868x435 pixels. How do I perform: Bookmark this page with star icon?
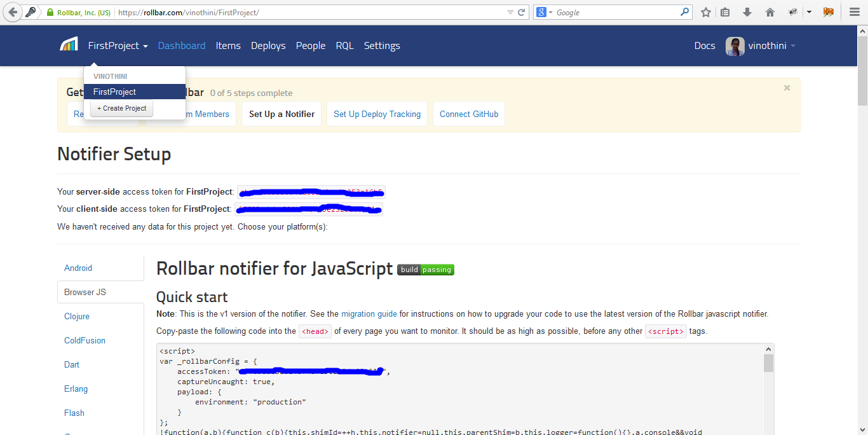[x=705, y=12]
